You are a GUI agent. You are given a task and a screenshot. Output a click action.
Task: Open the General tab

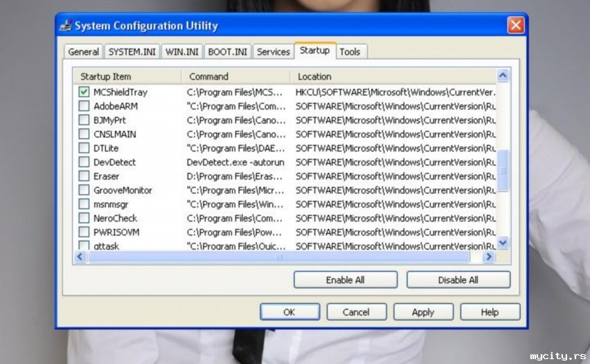(x=84, y=52)
